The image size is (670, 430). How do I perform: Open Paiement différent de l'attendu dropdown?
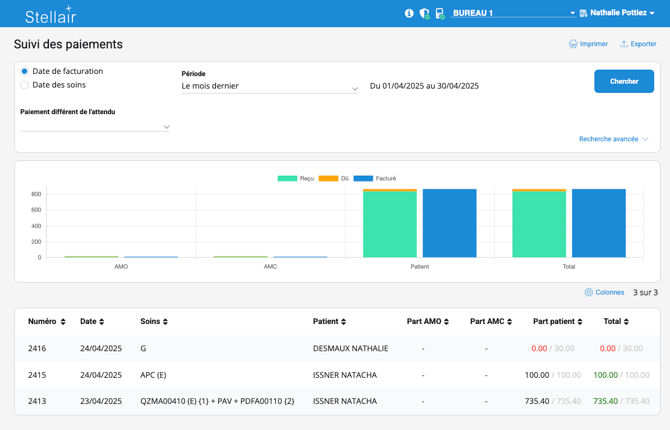pos(95,127)
